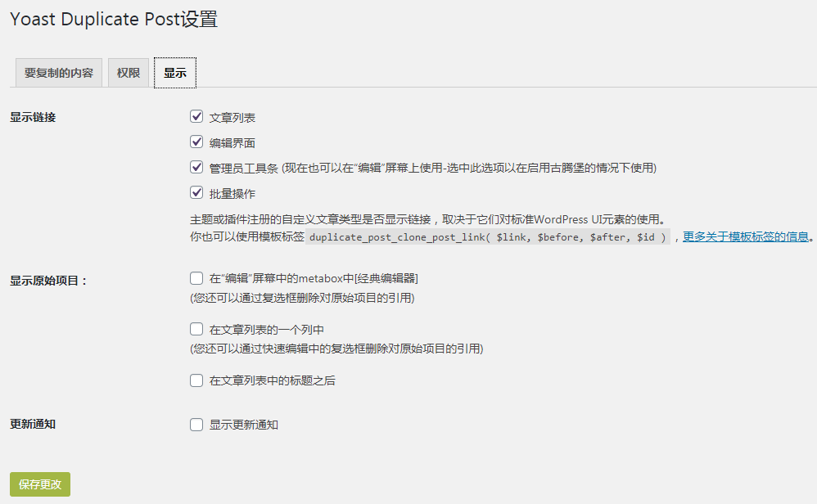Switch to the 要复制的内容 tab

58,72
